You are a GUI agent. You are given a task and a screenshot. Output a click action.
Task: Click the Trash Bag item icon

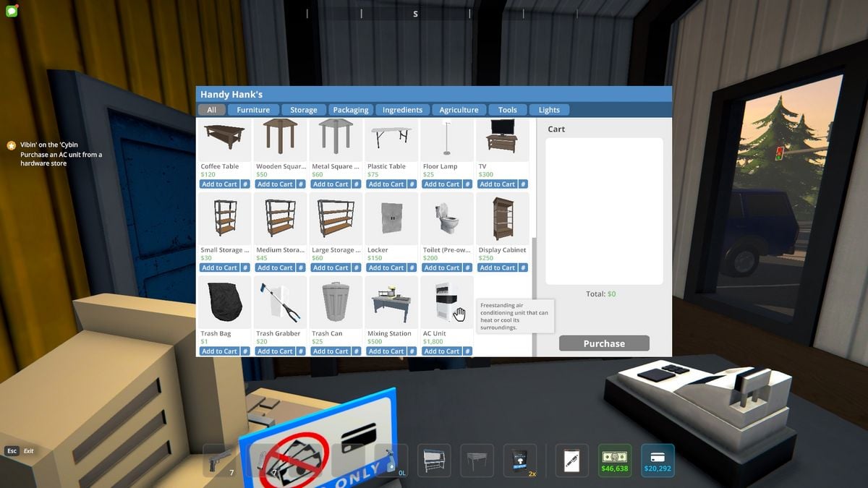click(224, 302)
